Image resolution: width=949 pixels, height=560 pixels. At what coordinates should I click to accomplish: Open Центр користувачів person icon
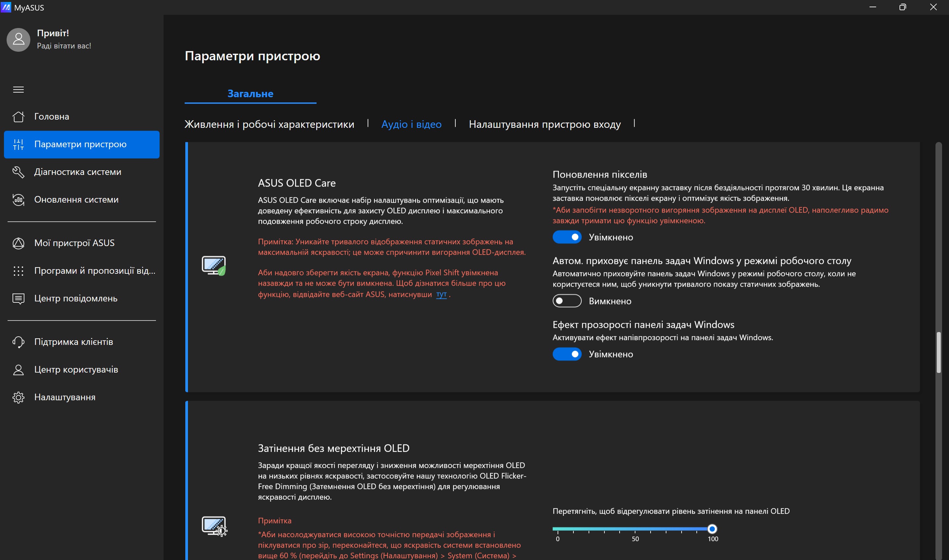(18, 370)
